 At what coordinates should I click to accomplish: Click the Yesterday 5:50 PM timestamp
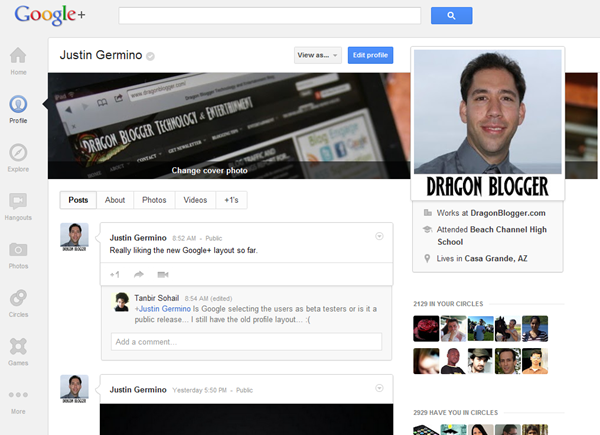point(199,390)
